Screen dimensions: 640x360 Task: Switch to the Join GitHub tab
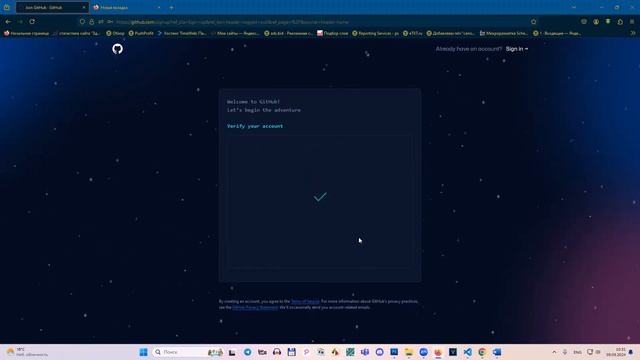tap(52, 7)
